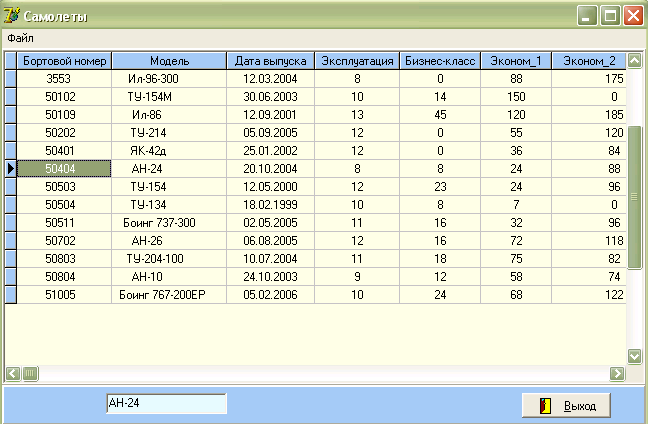
Task: Click the date cell 25.01.2002
Action: [270, 150]
